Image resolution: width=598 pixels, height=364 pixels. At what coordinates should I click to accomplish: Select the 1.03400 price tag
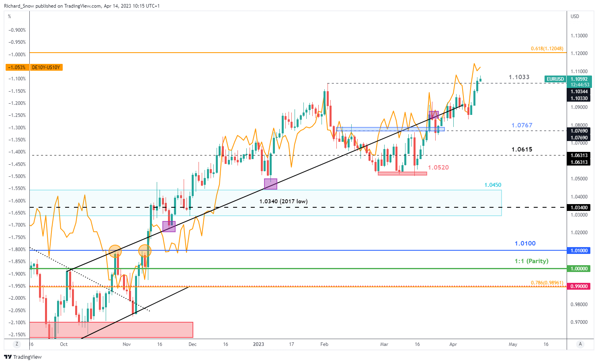click(579, 208)
